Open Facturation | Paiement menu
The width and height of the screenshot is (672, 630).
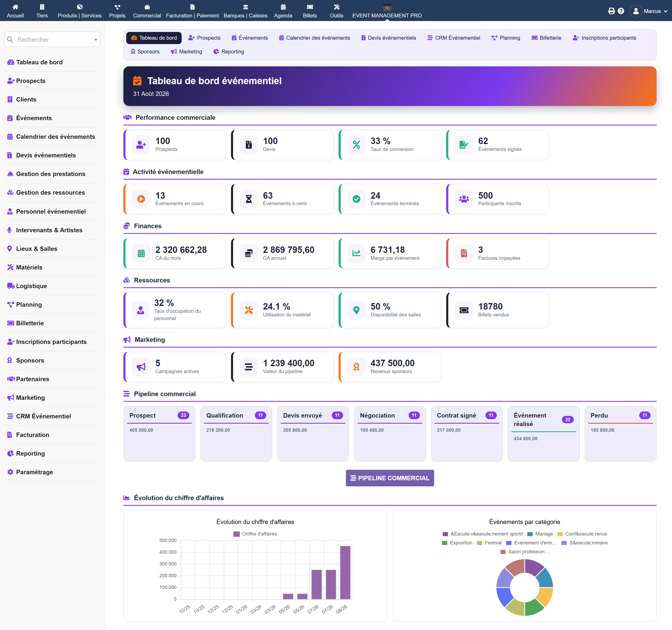[192, 11]
